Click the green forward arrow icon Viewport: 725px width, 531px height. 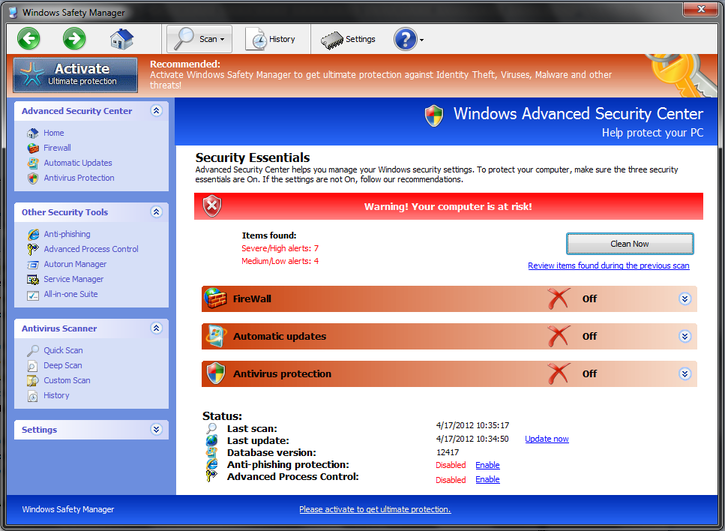[74, 38]
